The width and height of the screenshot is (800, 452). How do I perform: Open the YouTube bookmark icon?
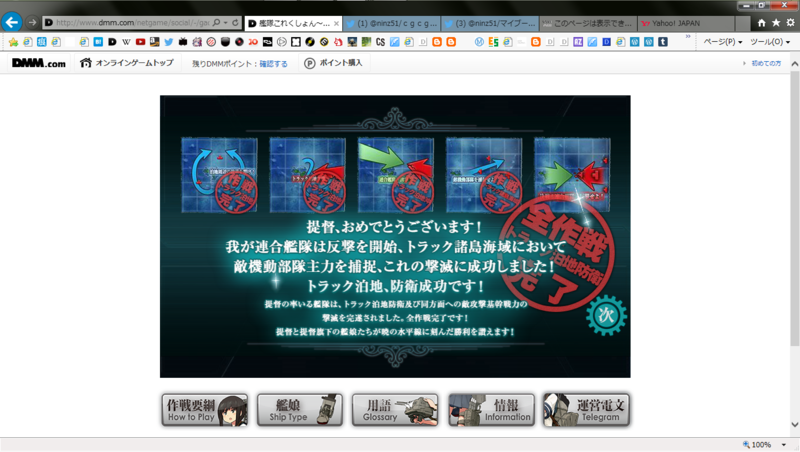(x=140, y=42)
